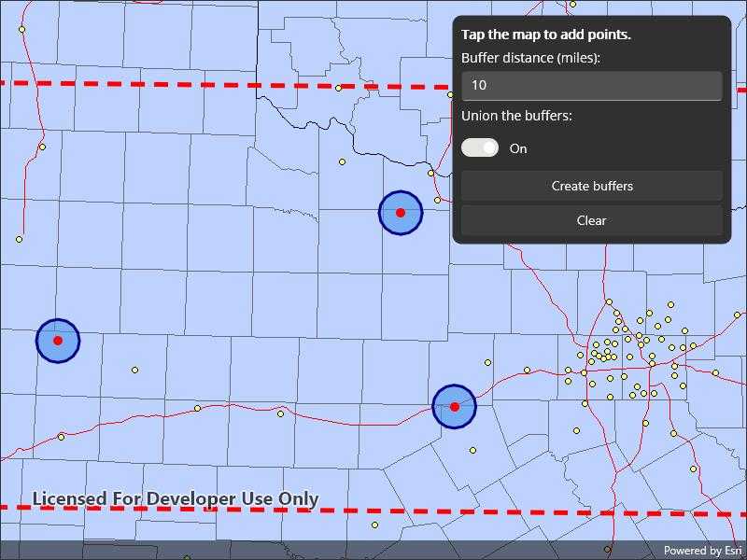
Task: Click the yellow dot near the bottom center of map
Action: [x=374, y=525]
